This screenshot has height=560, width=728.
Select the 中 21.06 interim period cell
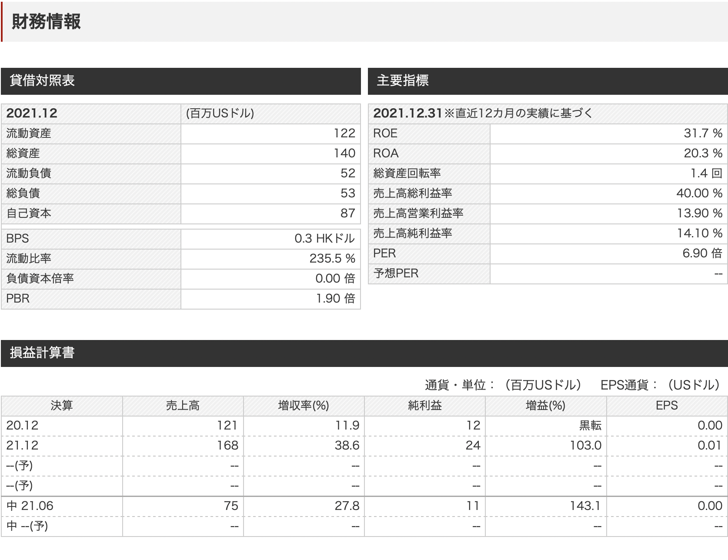click(x=62, y=506)
